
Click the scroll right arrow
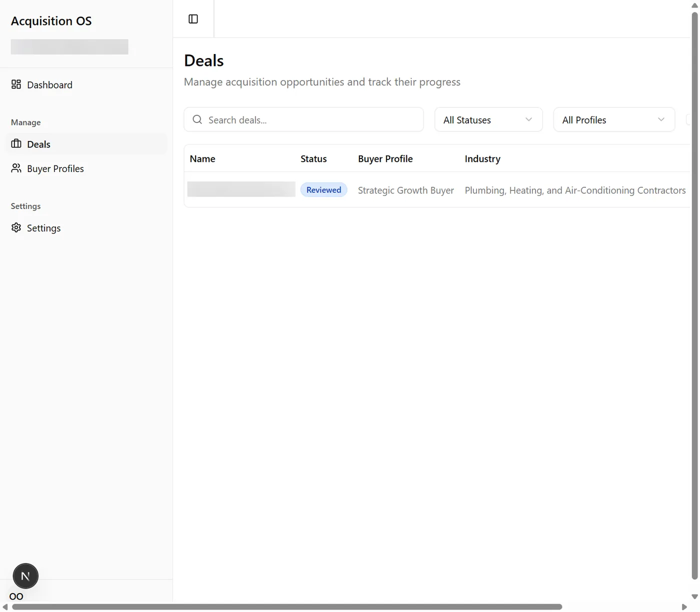tap(684, 607)
